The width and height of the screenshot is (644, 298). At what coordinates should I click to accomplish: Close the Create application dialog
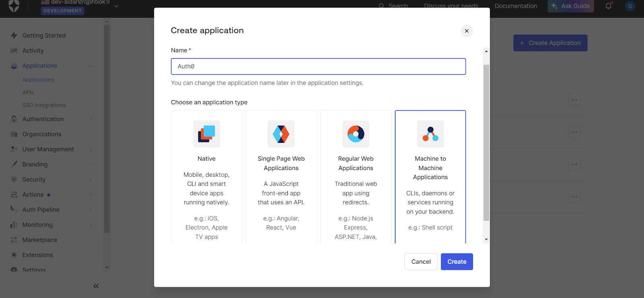tap(466, 31)
